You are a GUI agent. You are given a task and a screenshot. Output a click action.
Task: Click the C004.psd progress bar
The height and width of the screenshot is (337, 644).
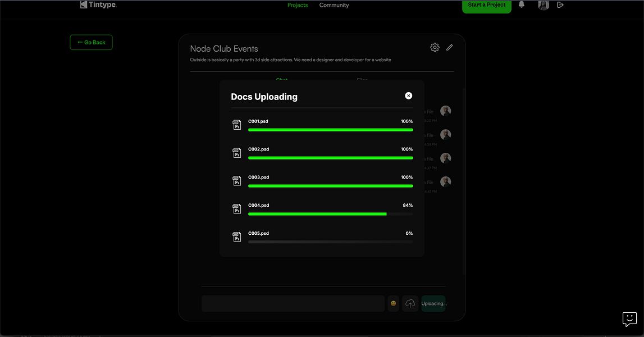pos(331,213)
